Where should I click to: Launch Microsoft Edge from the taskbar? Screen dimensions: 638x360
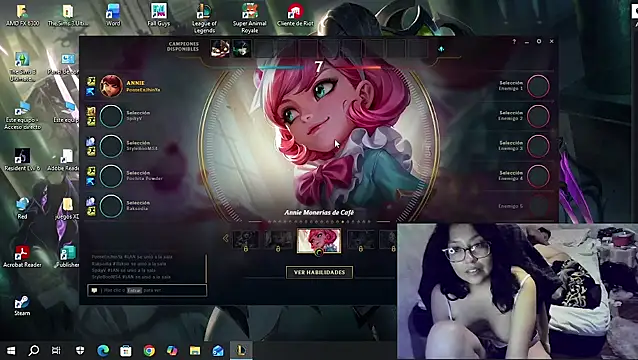pos(103,350)
